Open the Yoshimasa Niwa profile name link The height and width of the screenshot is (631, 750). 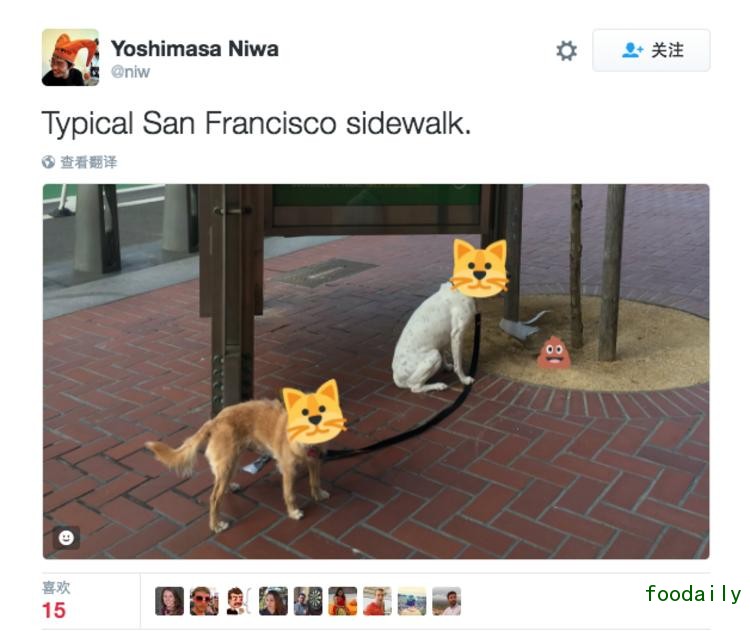[x=195, y=49]
